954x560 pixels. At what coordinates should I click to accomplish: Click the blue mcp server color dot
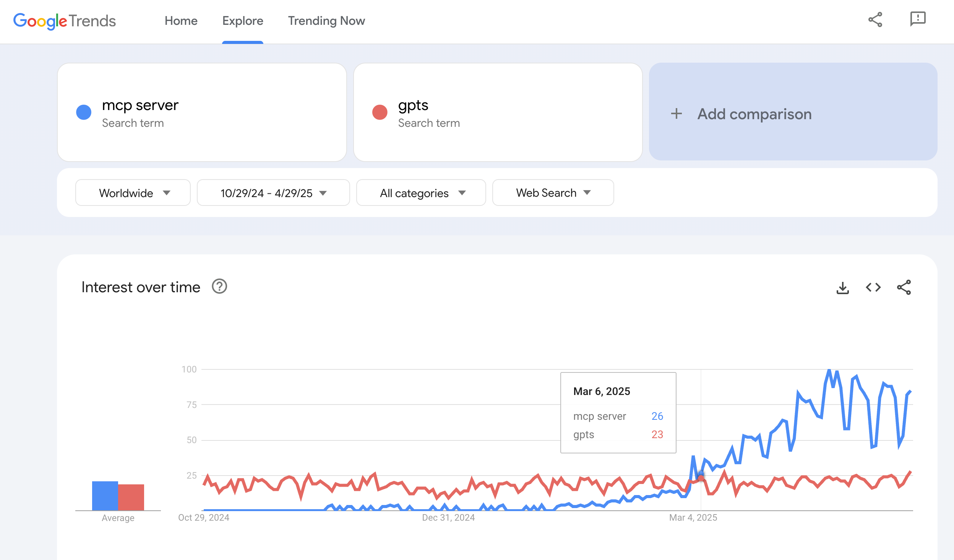click(84, 112)
